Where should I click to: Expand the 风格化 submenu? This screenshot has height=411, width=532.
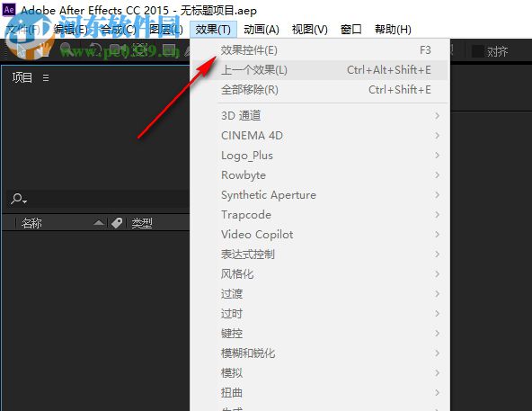(x=320, y=273)
